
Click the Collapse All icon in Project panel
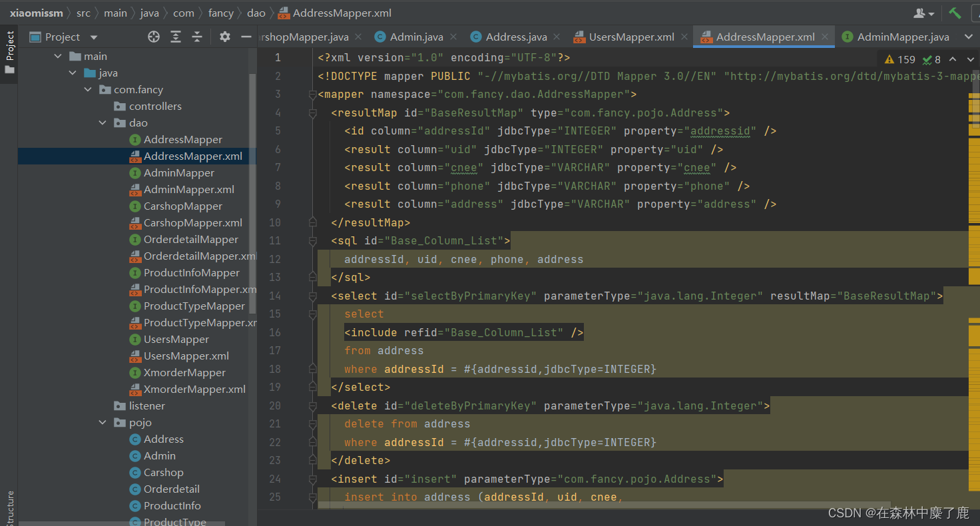click(197, 37)
